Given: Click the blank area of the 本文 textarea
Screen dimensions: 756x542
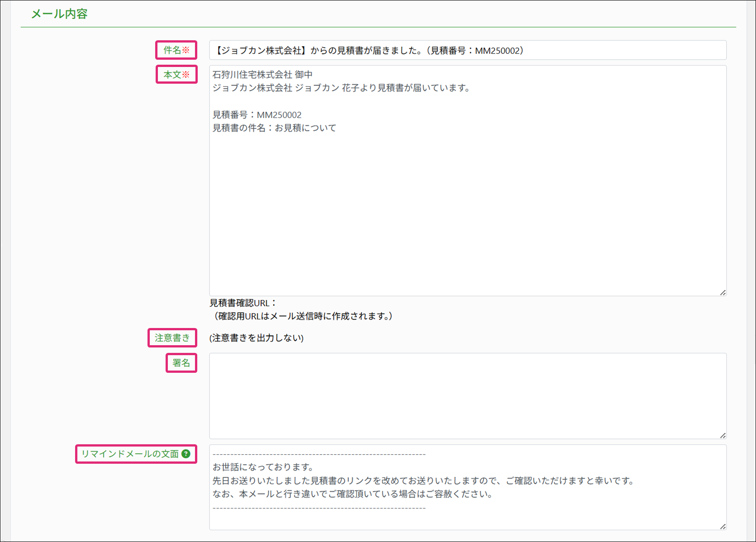Looking at the screenshot, I should coord(467,208).
